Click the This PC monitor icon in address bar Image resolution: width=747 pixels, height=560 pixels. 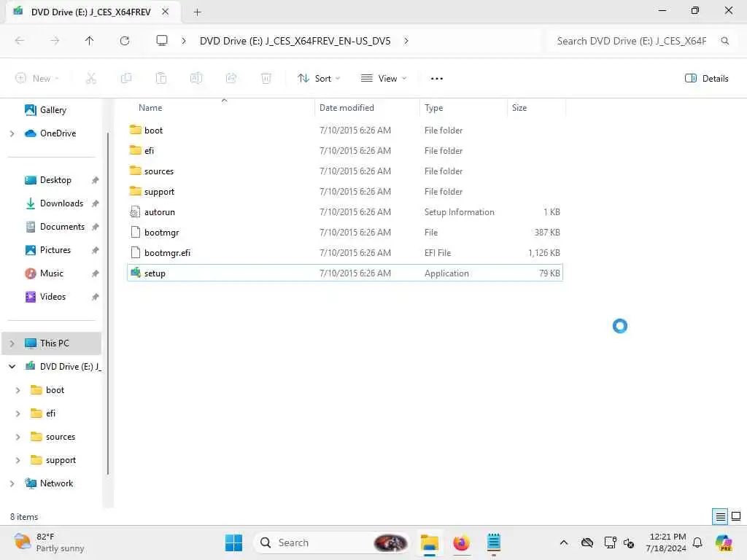click(x=162, y=41)
